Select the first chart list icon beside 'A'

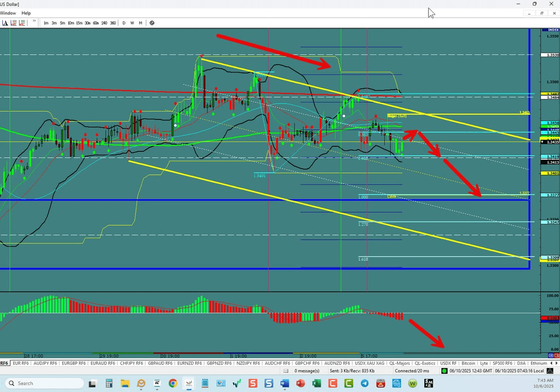pos(13,22)
